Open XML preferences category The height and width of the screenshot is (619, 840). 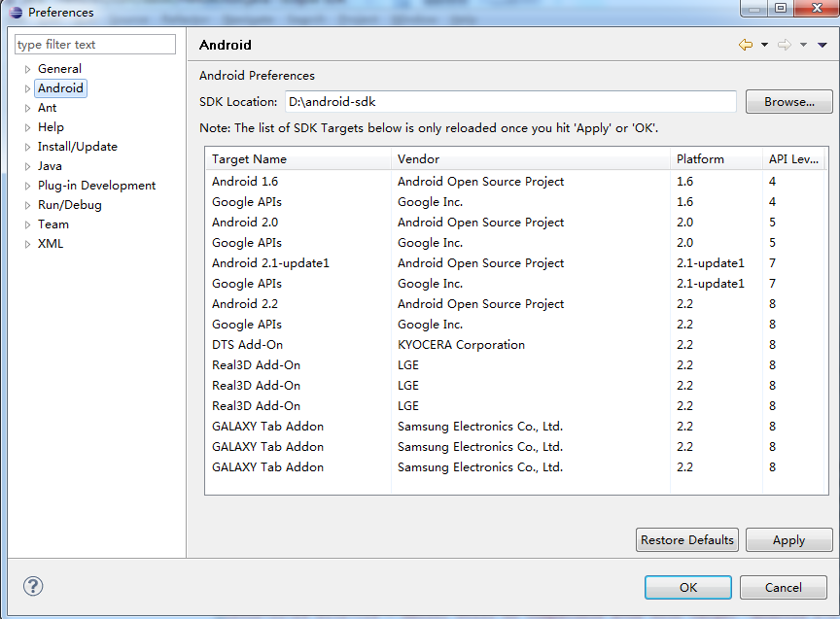[x=51, y=244]
